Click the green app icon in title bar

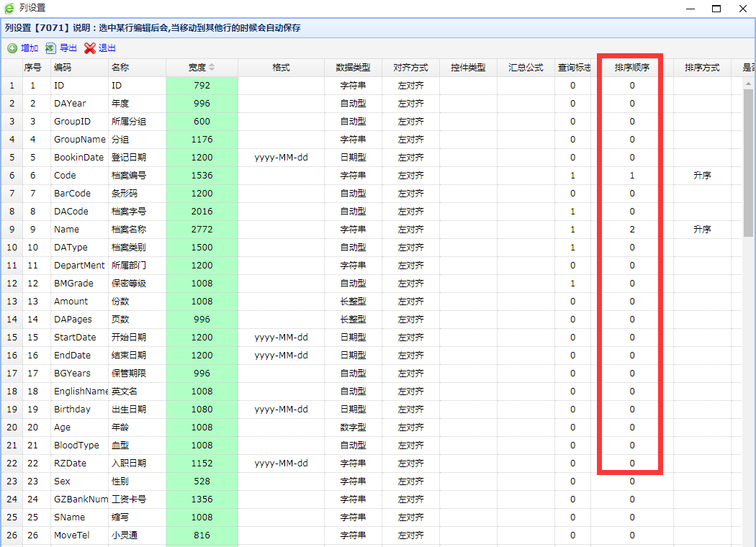click(9, 9)
